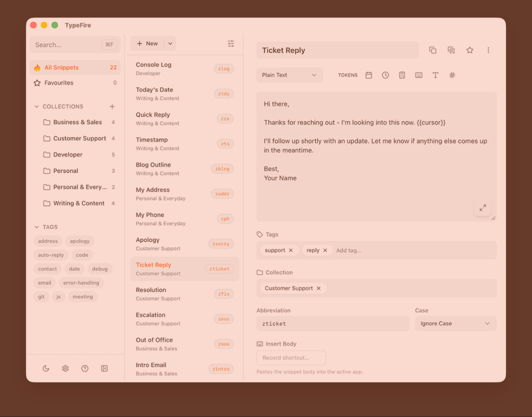Click the keyboard token icon in toolbar
Screen dimensions: 532x417
(x=419, y=75)
